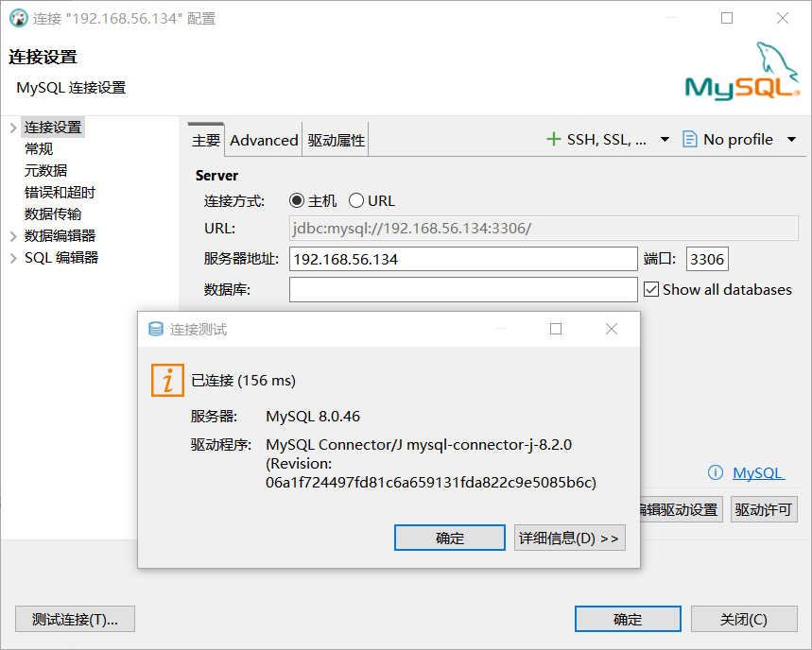Click the database icon in 连接测试 title bar
The width and height of the screenshot is (812, 650).
coord(156,329)
